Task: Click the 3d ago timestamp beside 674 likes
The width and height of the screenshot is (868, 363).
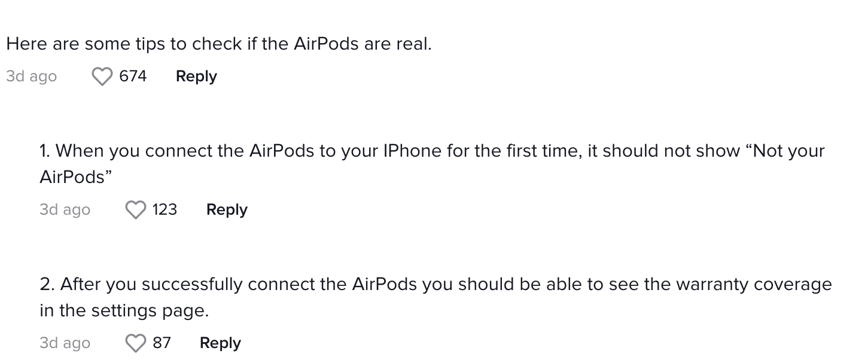Action: 32,77
